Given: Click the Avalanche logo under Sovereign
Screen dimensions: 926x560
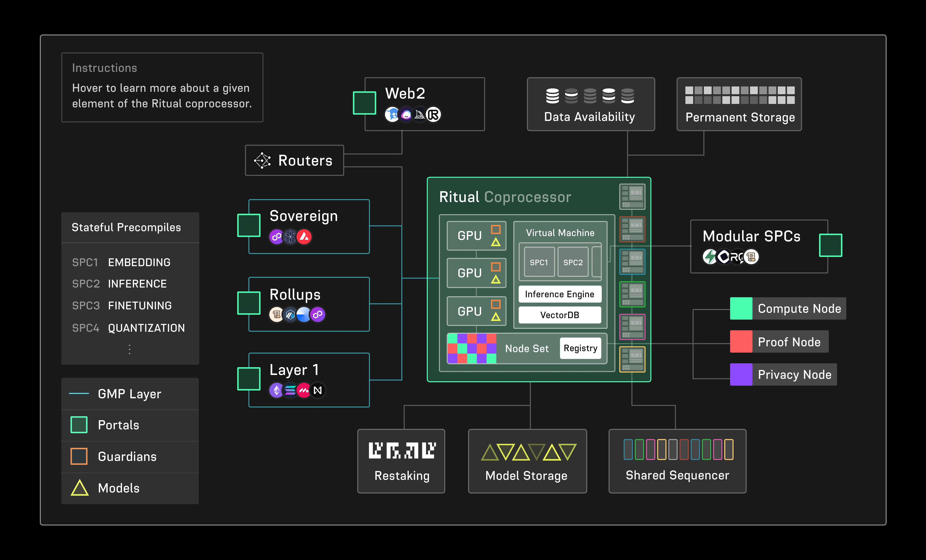Looking at the screenshot, I should (304, 237).
